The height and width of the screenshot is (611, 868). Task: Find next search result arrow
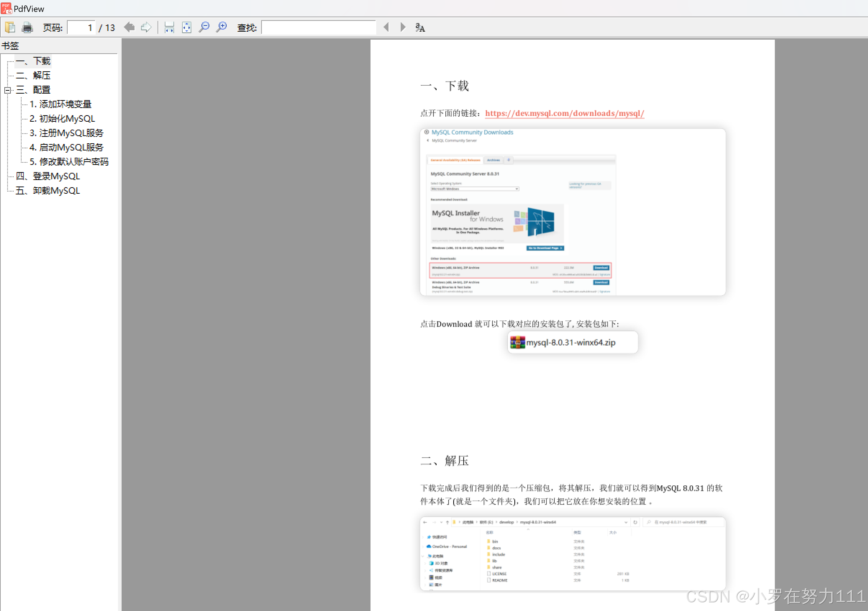tap(403, 27)
